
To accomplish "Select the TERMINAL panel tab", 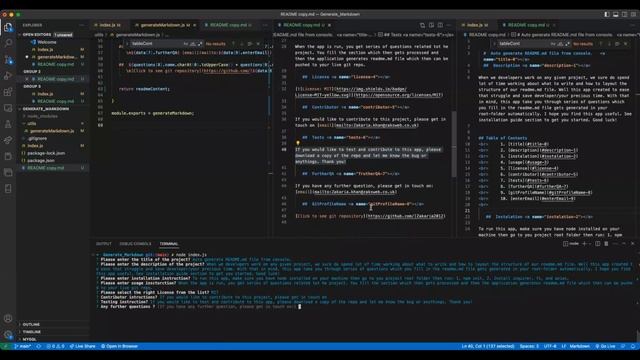I will pos(169,244).
